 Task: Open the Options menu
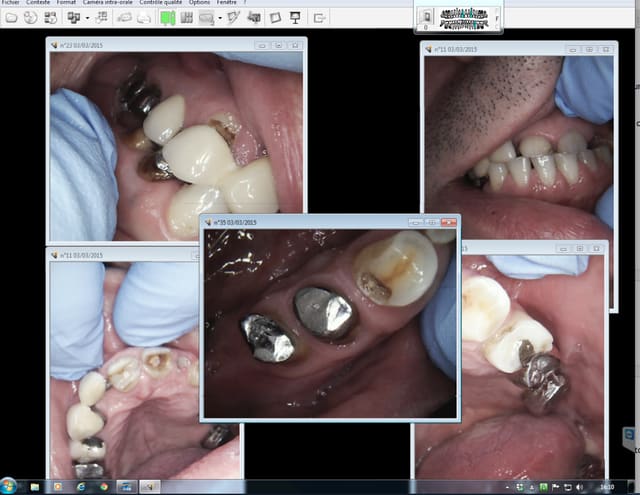coord(200,3)
